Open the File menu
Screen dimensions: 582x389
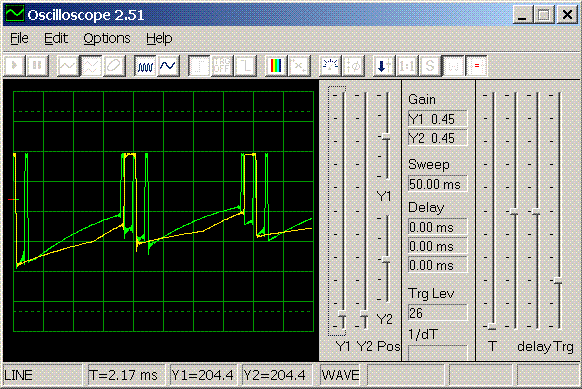pyautogui.click(x=19, y=38)
